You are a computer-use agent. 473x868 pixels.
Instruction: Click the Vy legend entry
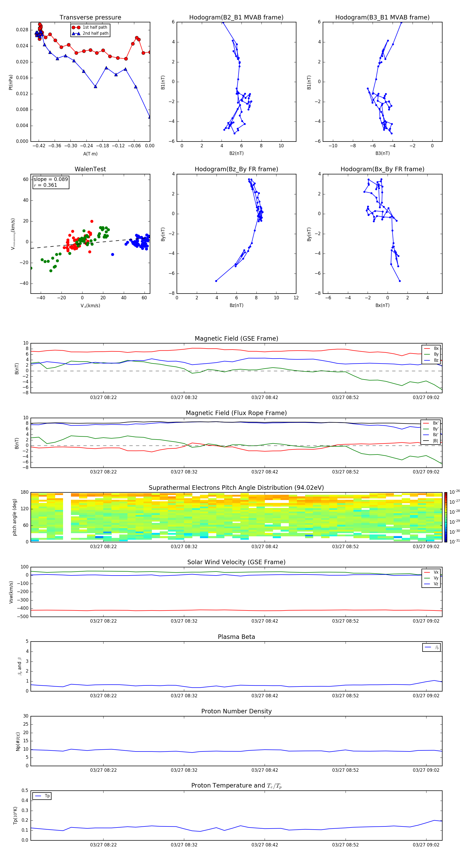click(431, 578)
